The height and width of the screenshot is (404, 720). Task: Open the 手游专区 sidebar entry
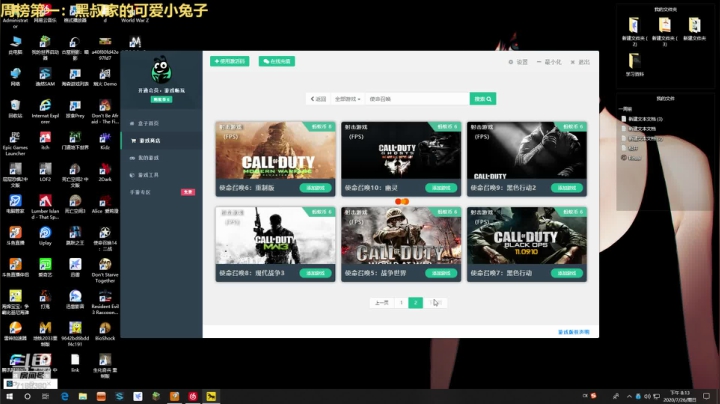point(161,192)
